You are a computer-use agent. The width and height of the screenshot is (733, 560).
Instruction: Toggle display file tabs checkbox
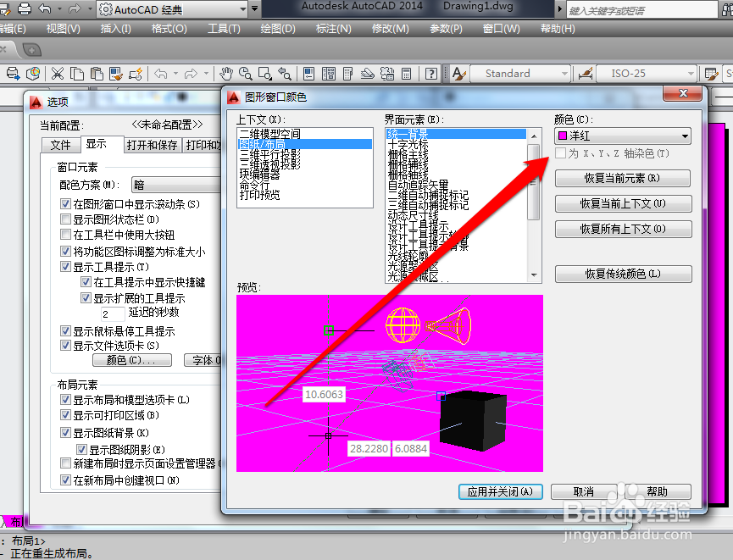pos(66,346)
